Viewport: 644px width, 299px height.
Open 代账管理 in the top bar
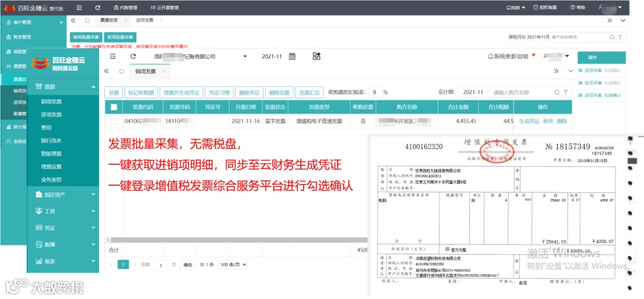[125, 7]
